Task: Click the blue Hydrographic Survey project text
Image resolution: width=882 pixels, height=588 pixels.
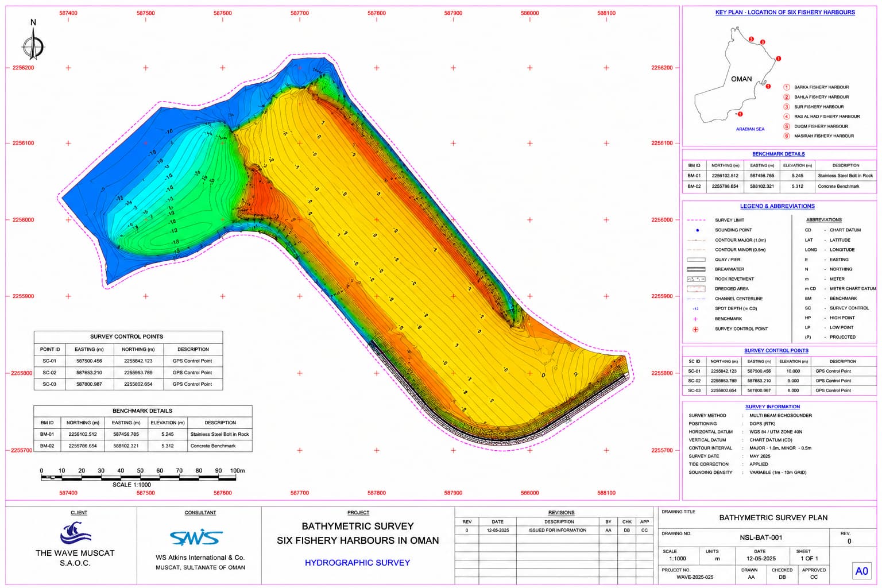Action: click(357, 563)
